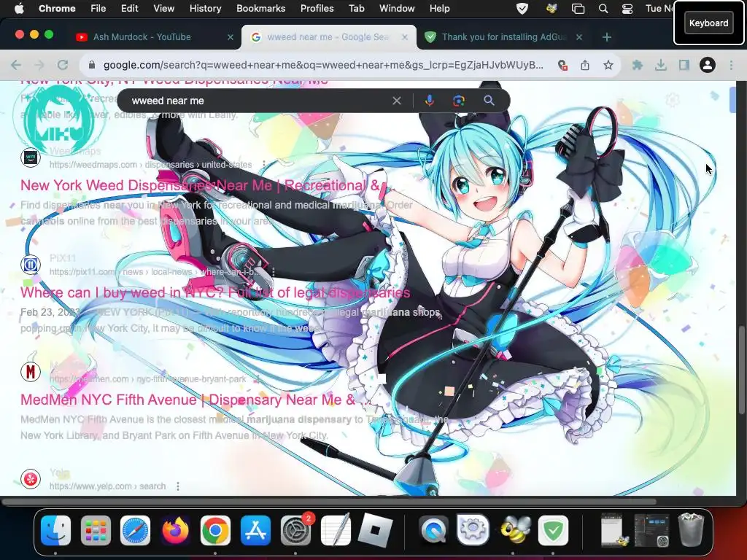Open Launchpad from the Dock
This screenshot has height=560, width=747.
click(96, 530)
